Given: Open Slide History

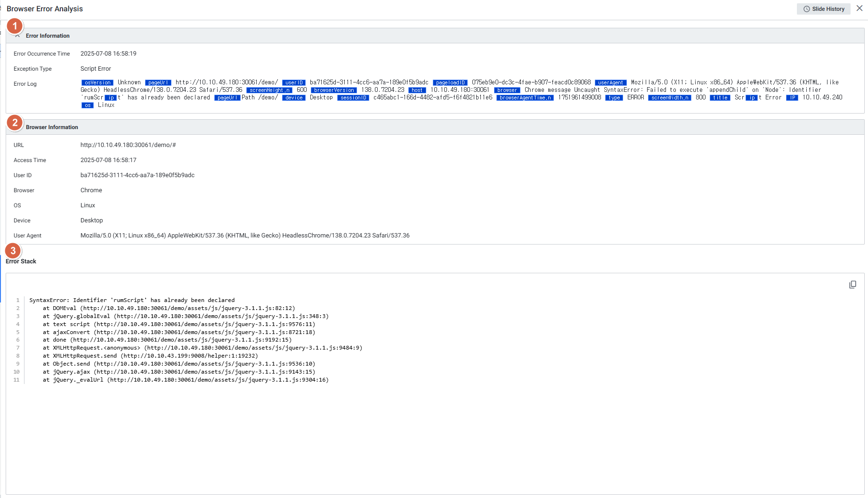Looking at the screenshot, I should (823, 9).
